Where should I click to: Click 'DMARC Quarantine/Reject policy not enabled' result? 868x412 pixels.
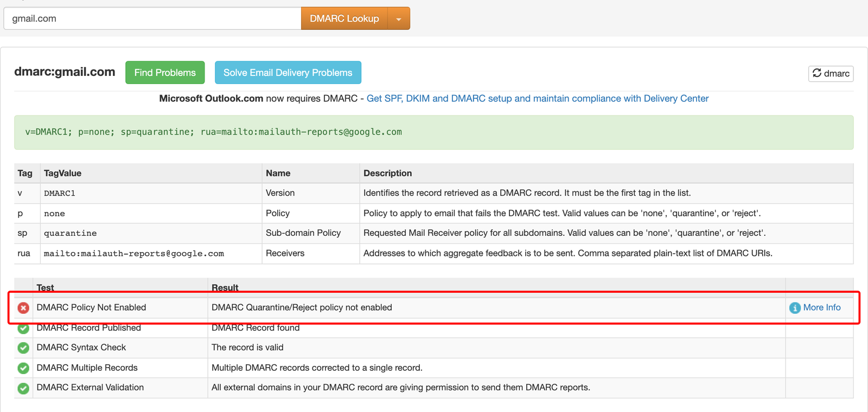tap(302, 307)
